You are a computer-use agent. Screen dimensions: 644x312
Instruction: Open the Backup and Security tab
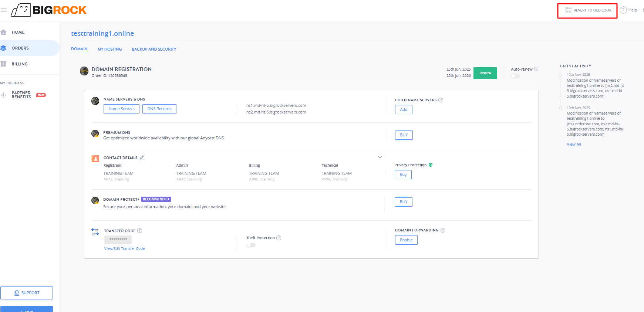(154, 49)
